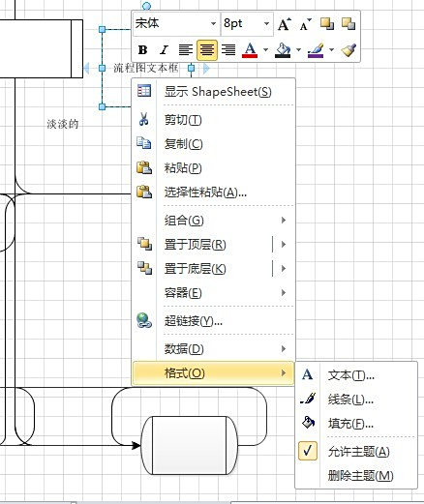This screenshot has width=424, height=504.
Task: Click the right AutoConnect arrow by text box
Action: click(206, 68)
